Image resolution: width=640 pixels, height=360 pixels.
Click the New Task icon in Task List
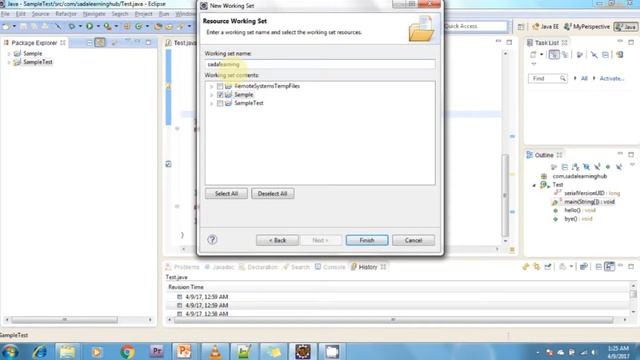[x=533, y=54]
